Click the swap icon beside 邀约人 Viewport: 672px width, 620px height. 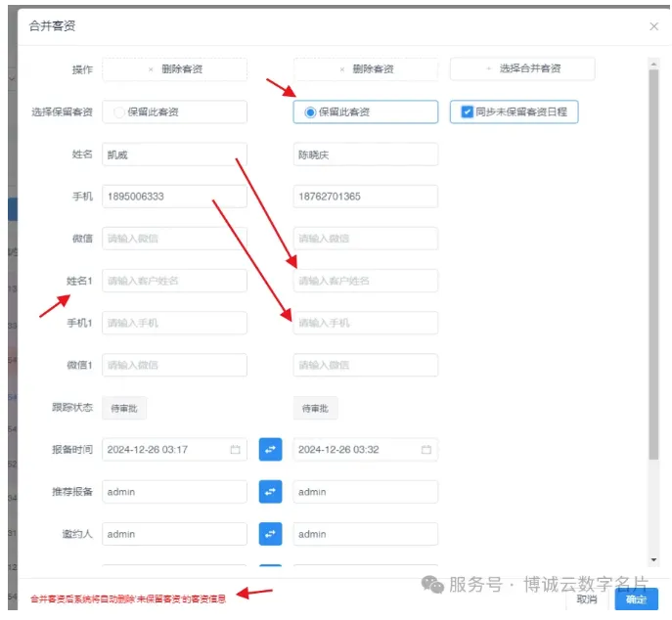click(270, 533)
